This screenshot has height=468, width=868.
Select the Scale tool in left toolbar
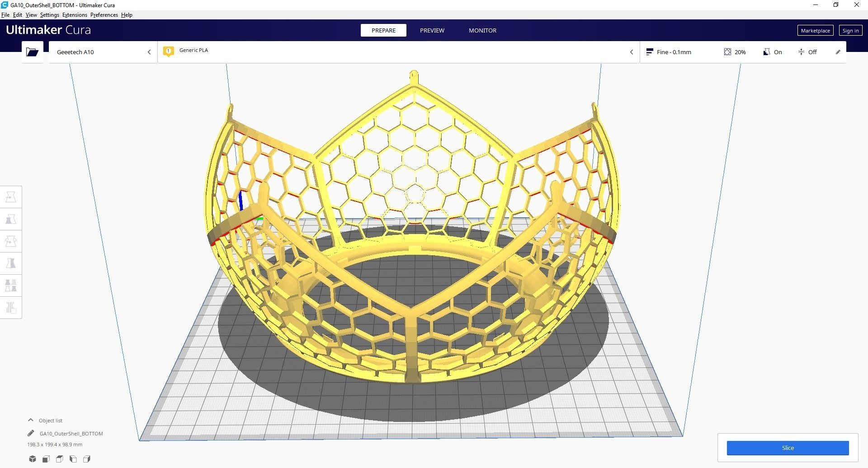pos(11,219)
